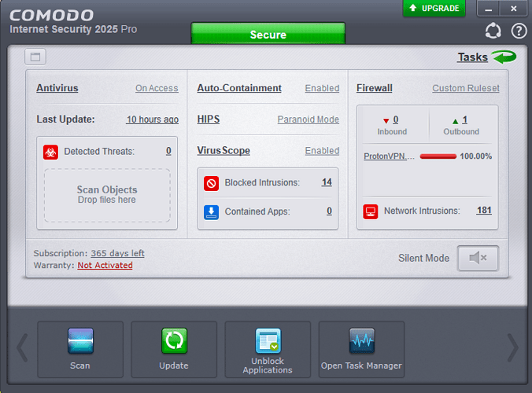Click the Scan icon in task bar

coord(80,341)
